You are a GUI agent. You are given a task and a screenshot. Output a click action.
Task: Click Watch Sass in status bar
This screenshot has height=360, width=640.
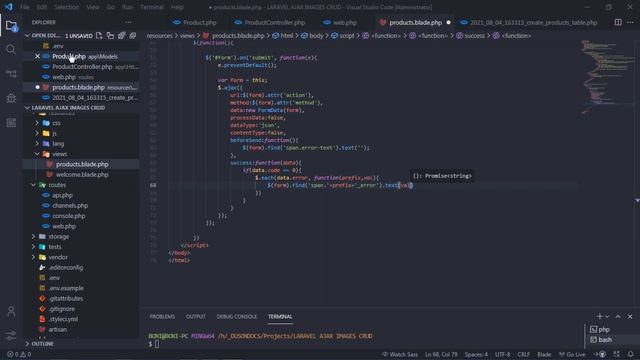400,354
